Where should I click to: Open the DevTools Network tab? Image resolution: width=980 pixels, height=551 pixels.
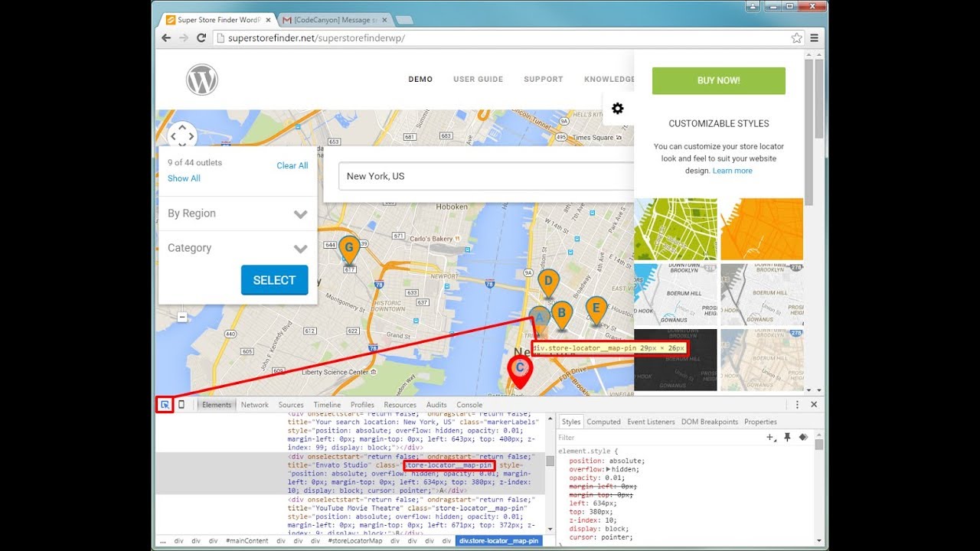click(x=255, y=405)
